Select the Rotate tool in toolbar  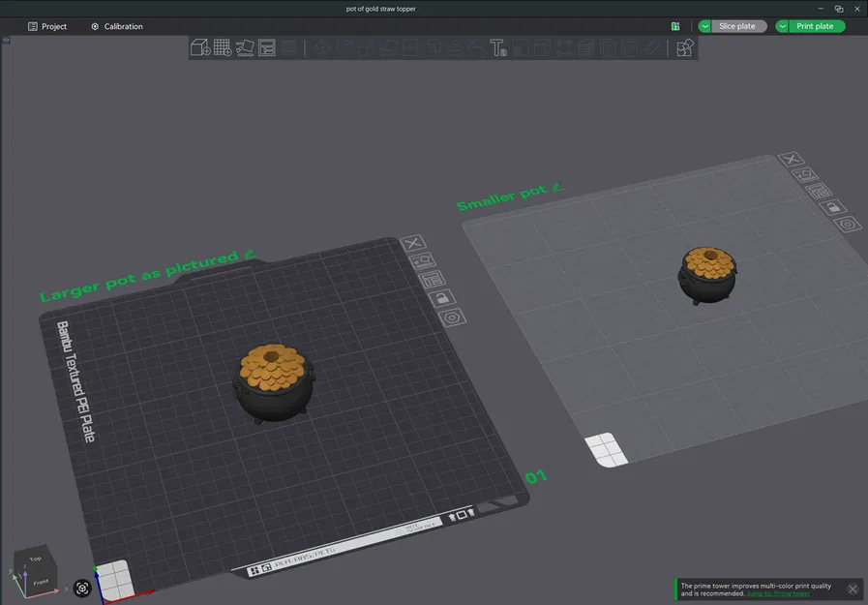tap(344, 47)
